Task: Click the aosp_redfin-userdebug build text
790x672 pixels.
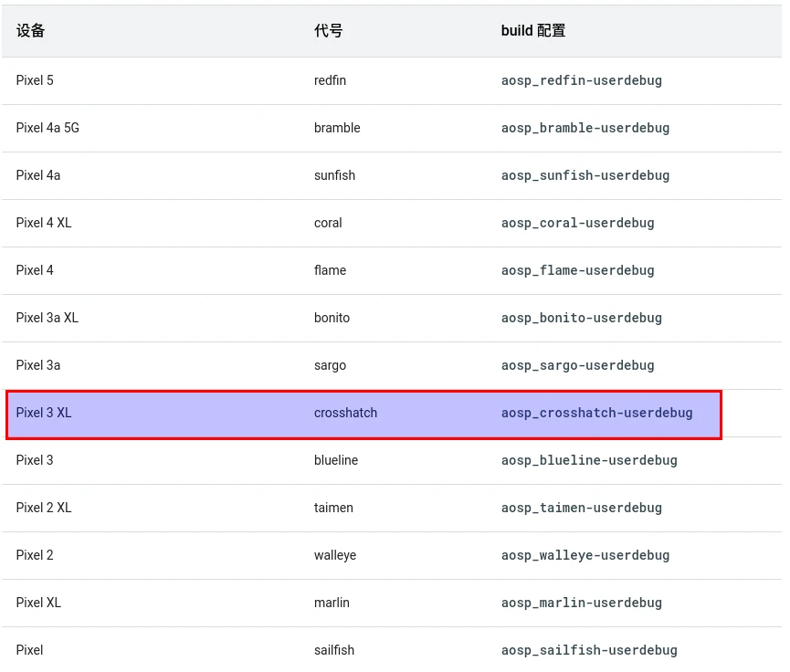Action: click(x=581, y=80)
